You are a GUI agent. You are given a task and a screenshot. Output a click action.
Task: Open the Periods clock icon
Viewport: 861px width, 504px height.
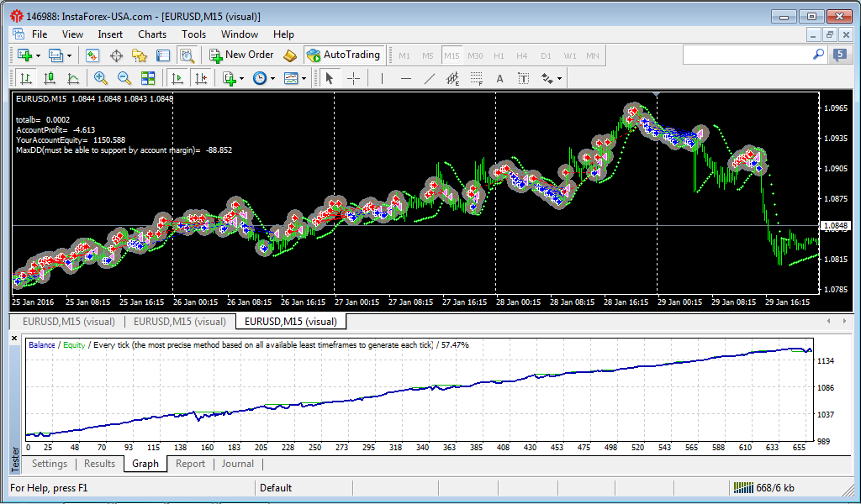pyautogui.click(x=260, y=78)
